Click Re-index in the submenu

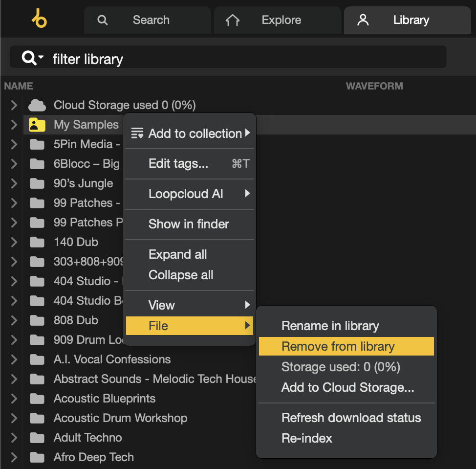307,438
